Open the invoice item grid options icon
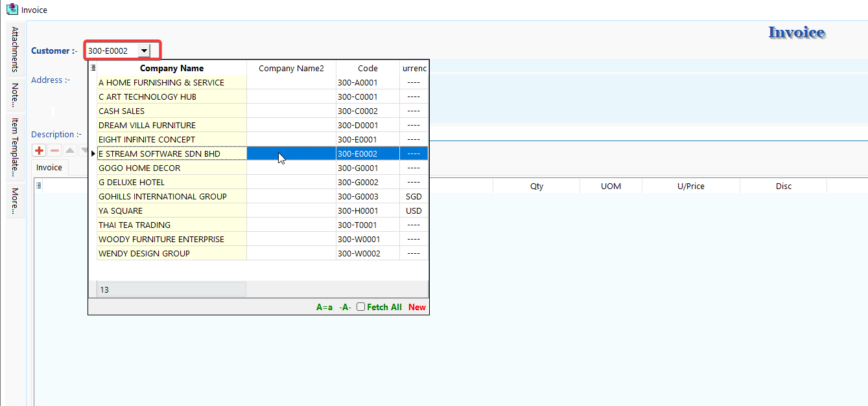The image size is (868, 406). pyautogui.click(x=39, y=186)
